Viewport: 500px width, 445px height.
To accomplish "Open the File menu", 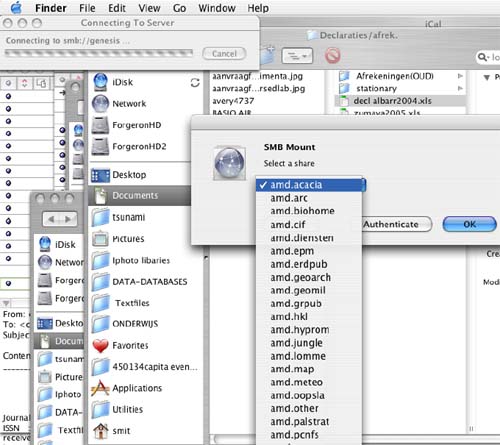I will pos(87,8).
